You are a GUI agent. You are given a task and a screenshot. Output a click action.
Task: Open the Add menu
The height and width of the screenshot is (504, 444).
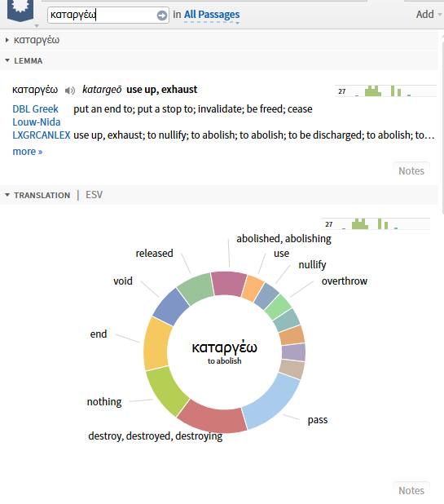tap(428, 14)
